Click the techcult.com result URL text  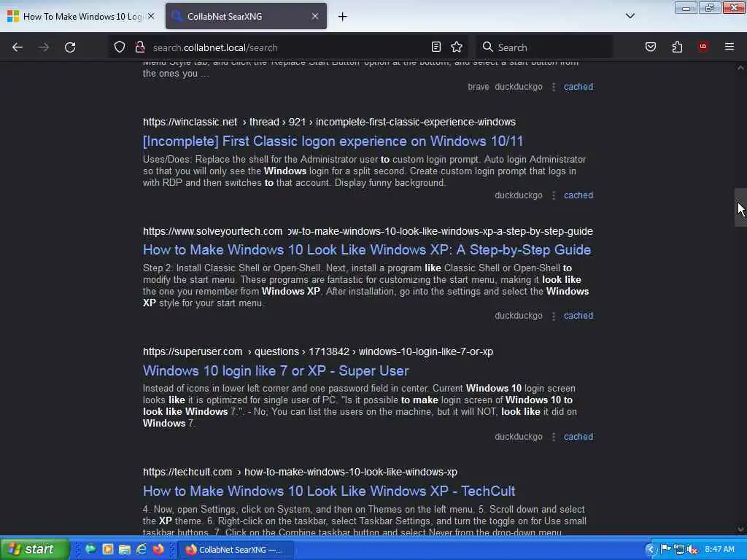point(300,472)
